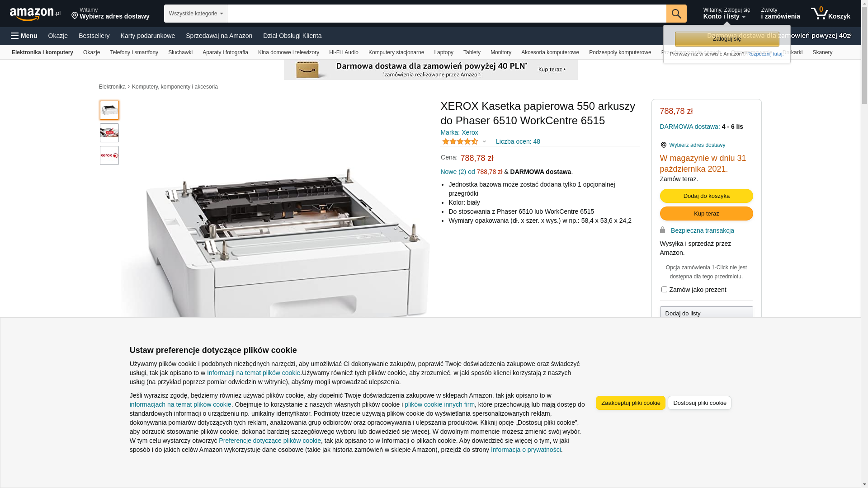Accept cookies with Zaakceptuj pliki cookie
The width and height of the screenshot is (868, 488).
(x=631, y=403)
